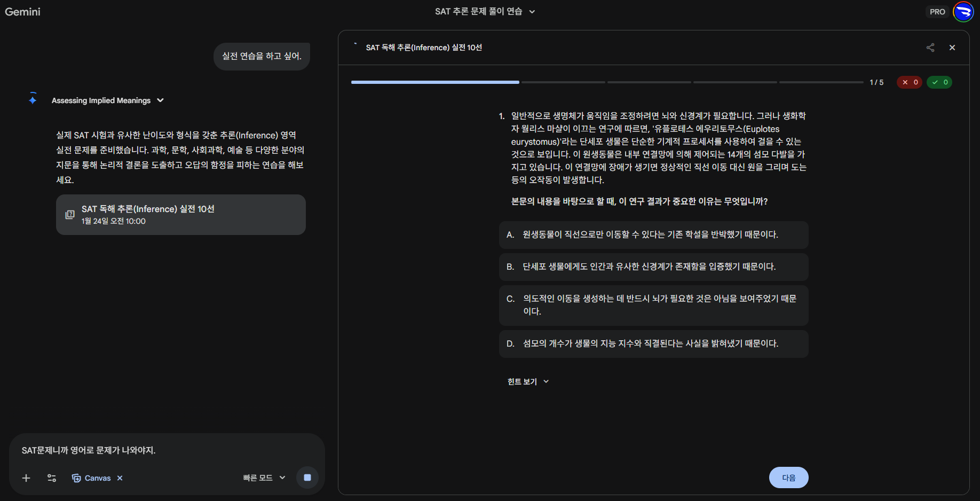Select answer option A

point(653,235)
